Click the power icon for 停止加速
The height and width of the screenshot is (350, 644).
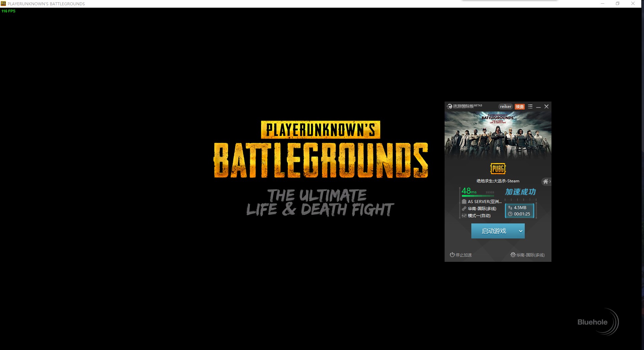[452, 255]
